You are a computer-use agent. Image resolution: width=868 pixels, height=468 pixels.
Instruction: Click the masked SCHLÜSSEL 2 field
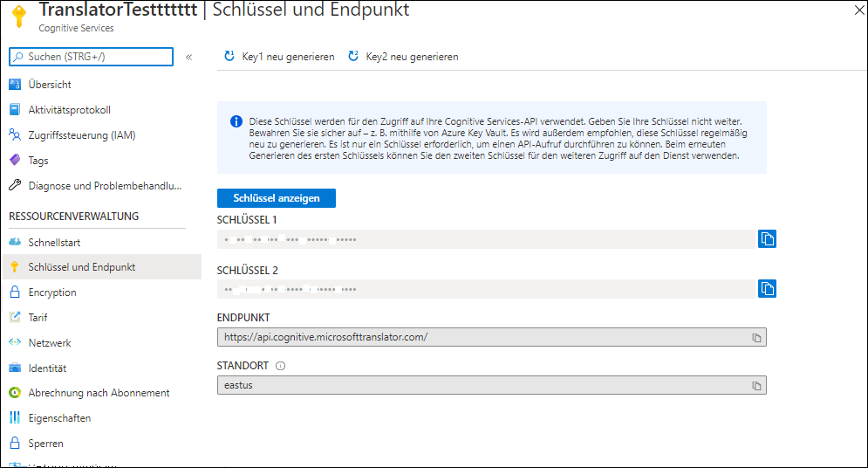click(486, 289)
